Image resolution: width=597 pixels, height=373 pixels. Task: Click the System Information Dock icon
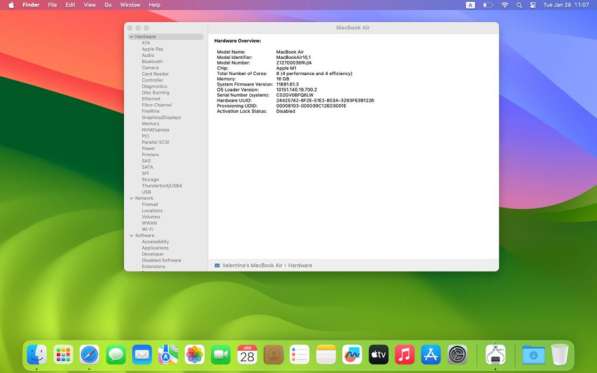click(495, 355)
